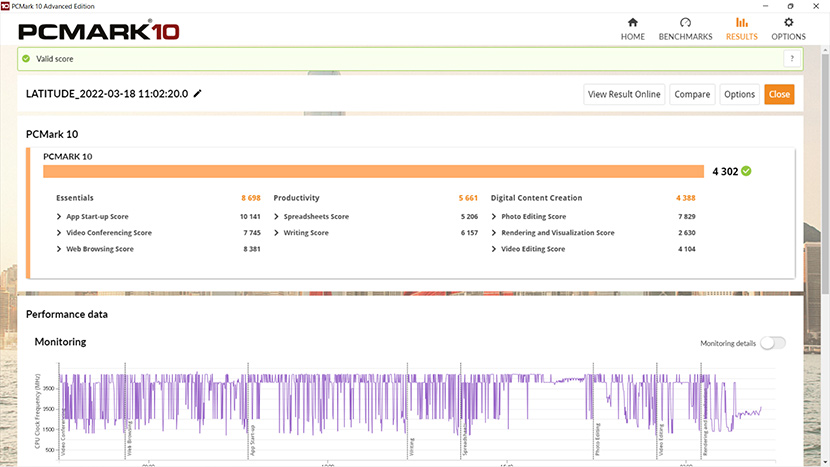Click the green valid score checkmark
This screenshot has width=830, height=467.
(27, 59)
